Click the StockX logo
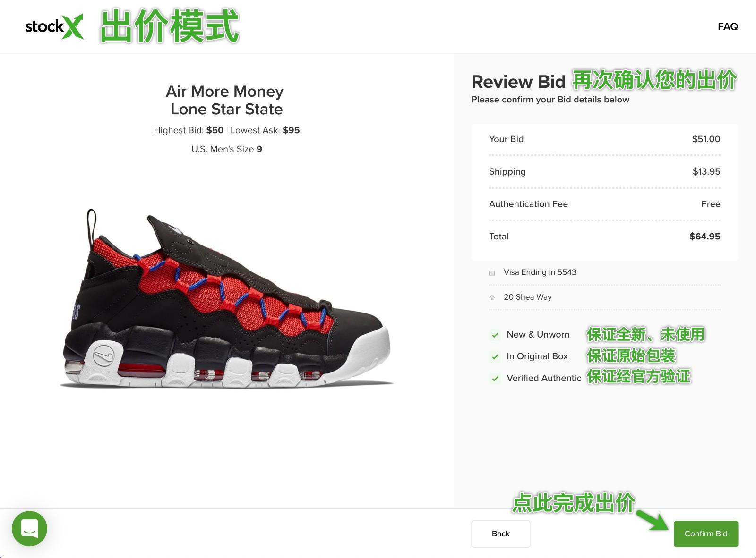Screen dimensions: 756x558 54,26
